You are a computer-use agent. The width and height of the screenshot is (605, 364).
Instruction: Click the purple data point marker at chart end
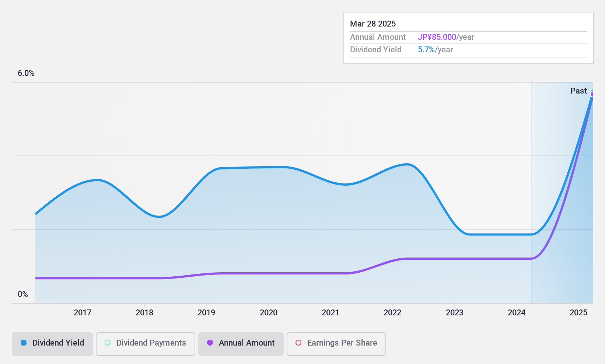pyautogui.click(x=592, y=94)
